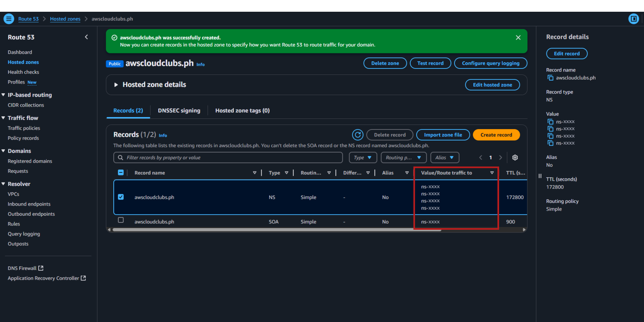This screenshot has width=644, height=322.
Task: Switch to DNSSEC signing tab
Action: [179, 111]
